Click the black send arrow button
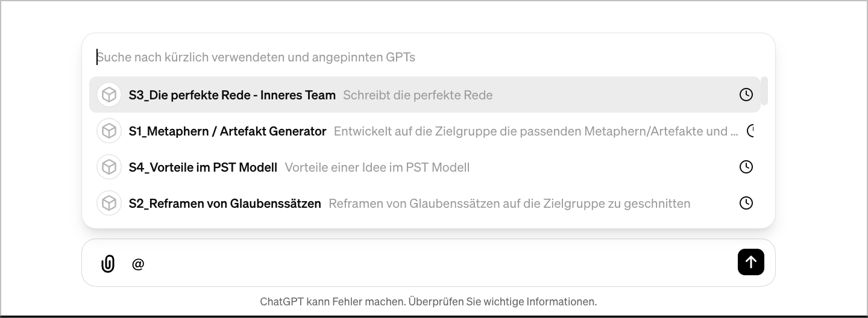 click(x=751, y=262)
